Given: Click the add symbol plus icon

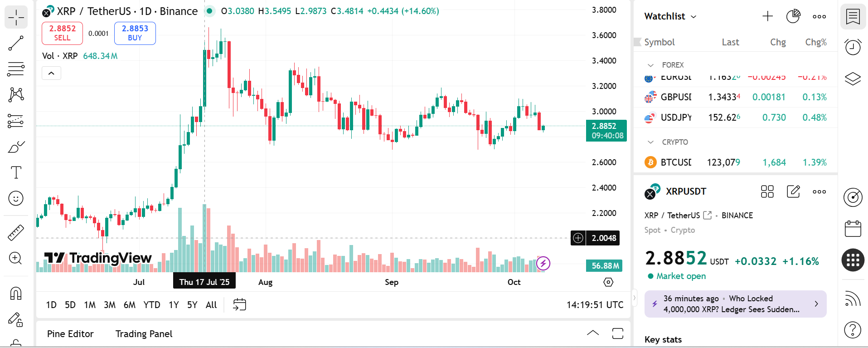Looking at the screenshot, I should point(767,16).
